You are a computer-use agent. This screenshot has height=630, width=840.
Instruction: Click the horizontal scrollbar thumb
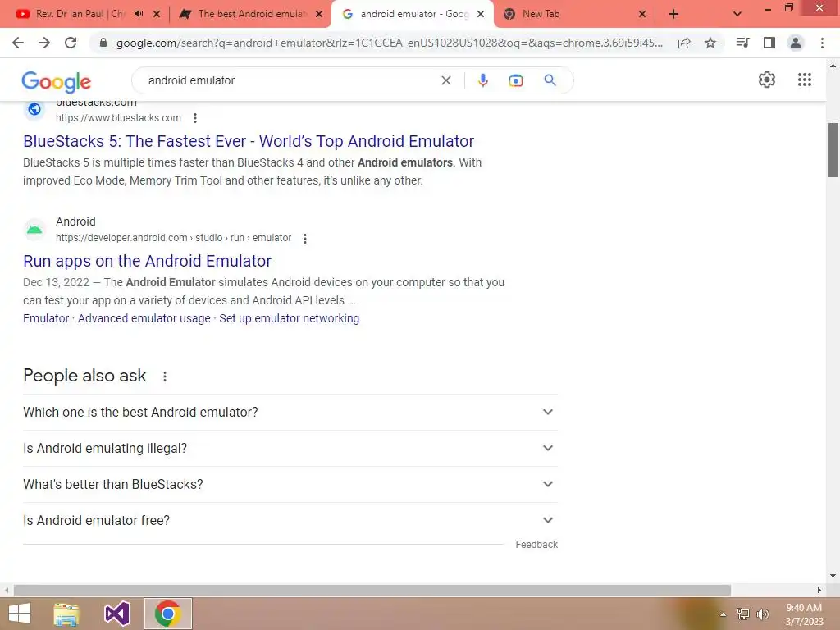coord(372,590)
